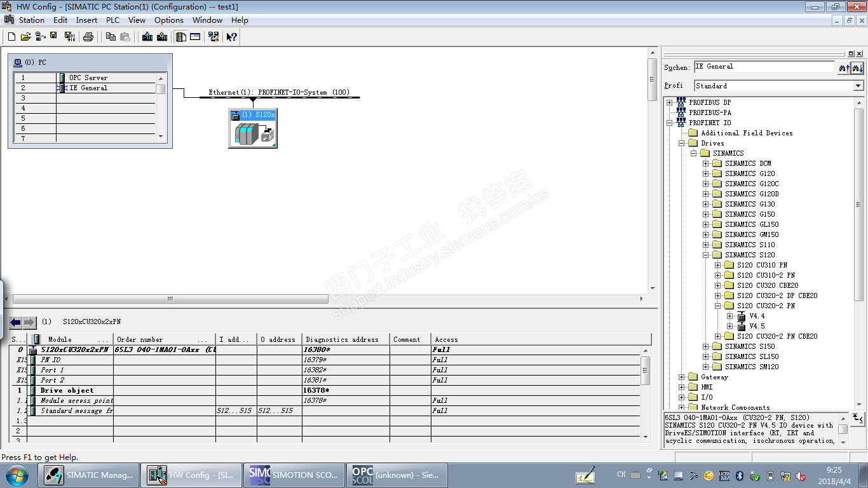The height and width of the screenshot is (488, 868).
Task: Click the Upload to PG icon
Action: 162,37
